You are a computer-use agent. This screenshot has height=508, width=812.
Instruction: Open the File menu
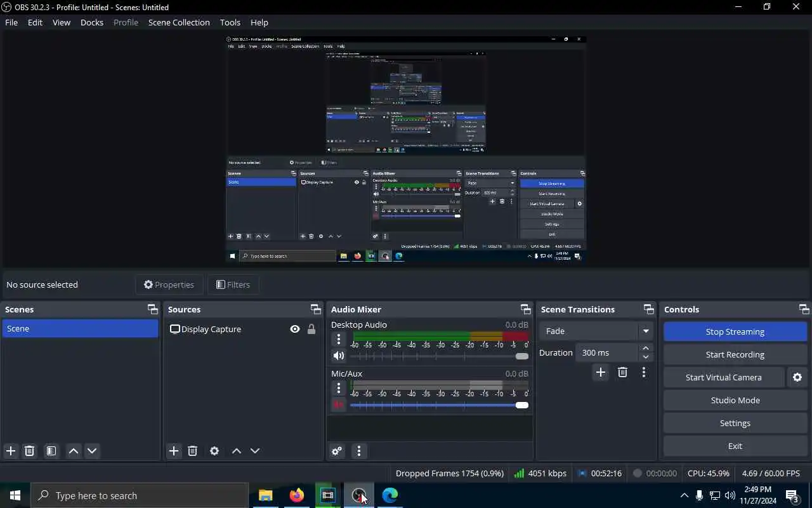tap(11, 22)
